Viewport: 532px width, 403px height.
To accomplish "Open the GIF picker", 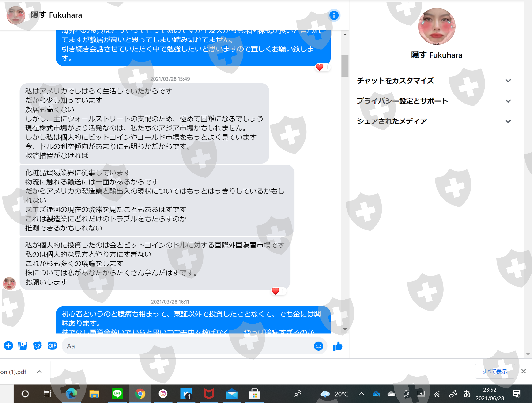I will (x=52, y=346).
